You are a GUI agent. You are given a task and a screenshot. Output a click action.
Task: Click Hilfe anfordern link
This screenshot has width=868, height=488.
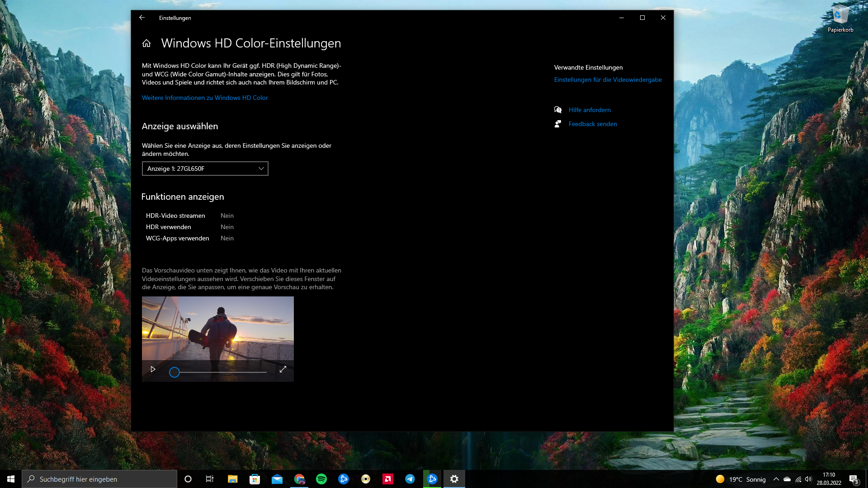point(589,110)
